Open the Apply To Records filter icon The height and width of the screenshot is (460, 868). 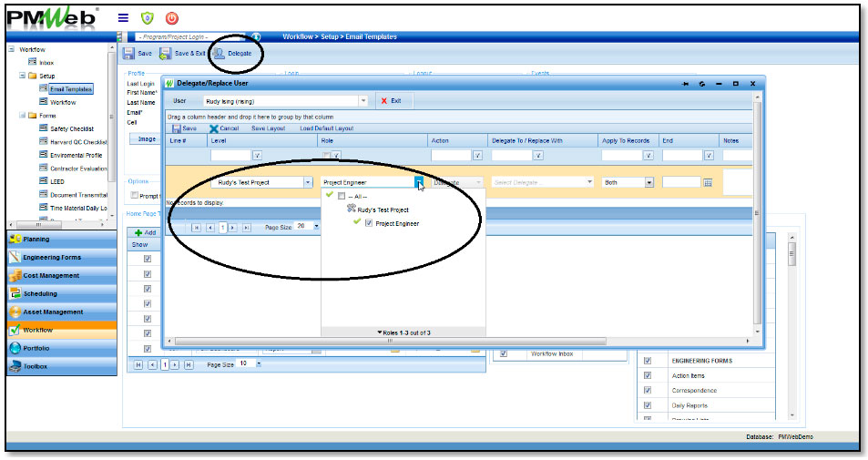tap(648, 156)
